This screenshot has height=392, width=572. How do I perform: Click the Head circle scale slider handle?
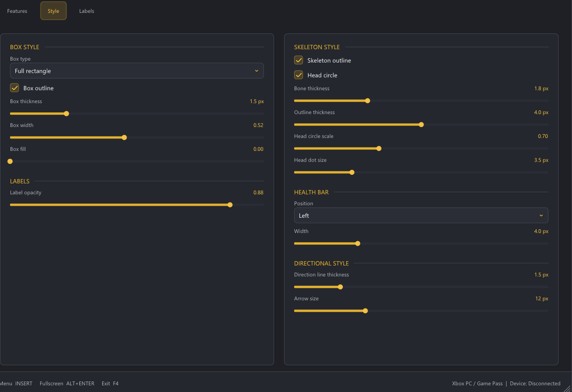pyautogui.click(x=379, y=149)
